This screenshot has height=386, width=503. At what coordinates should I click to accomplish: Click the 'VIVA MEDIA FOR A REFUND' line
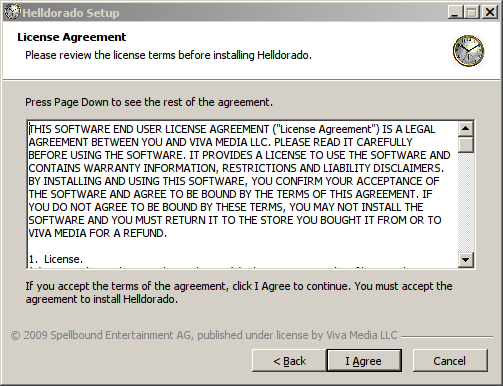point(97,233)
